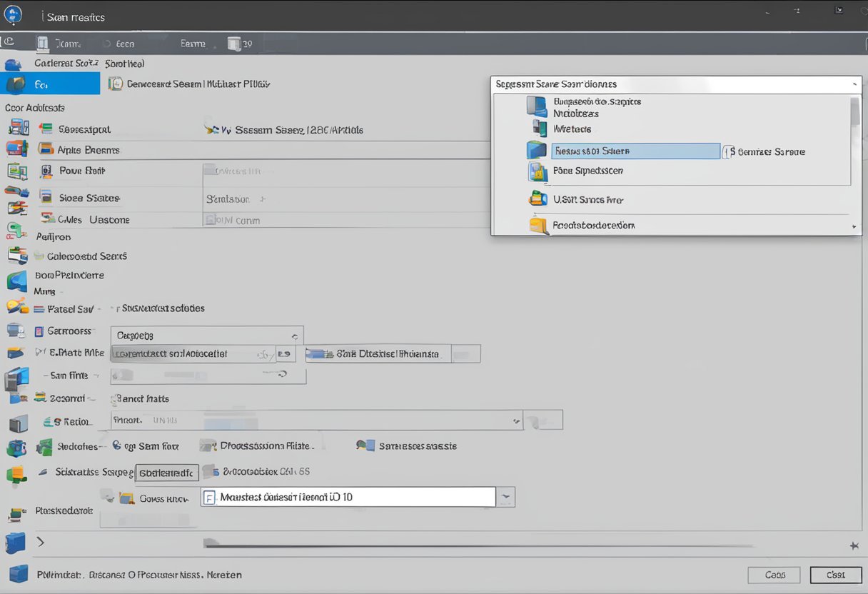Expand the 'Sapessnt Sare' combo box at top

(854, 84)
